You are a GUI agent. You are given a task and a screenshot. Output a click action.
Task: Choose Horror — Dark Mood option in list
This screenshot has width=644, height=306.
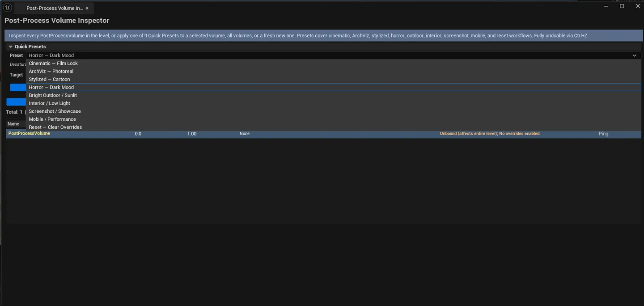tap(333, 87)
